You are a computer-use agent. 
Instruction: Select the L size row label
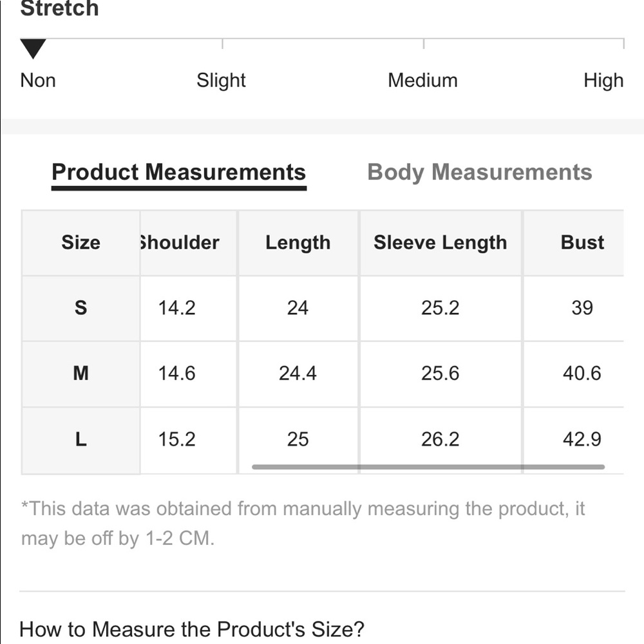click(80, 439)
